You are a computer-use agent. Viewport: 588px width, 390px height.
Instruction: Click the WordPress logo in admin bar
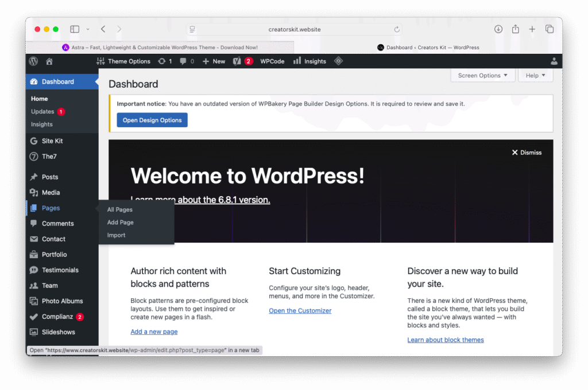click(33, 61)
